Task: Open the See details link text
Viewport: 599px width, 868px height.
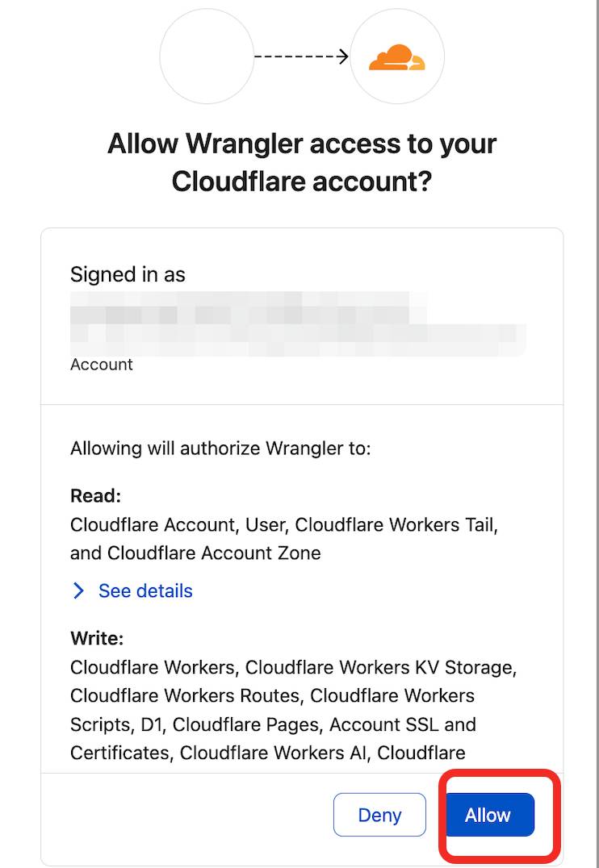Action: point(145,591)
